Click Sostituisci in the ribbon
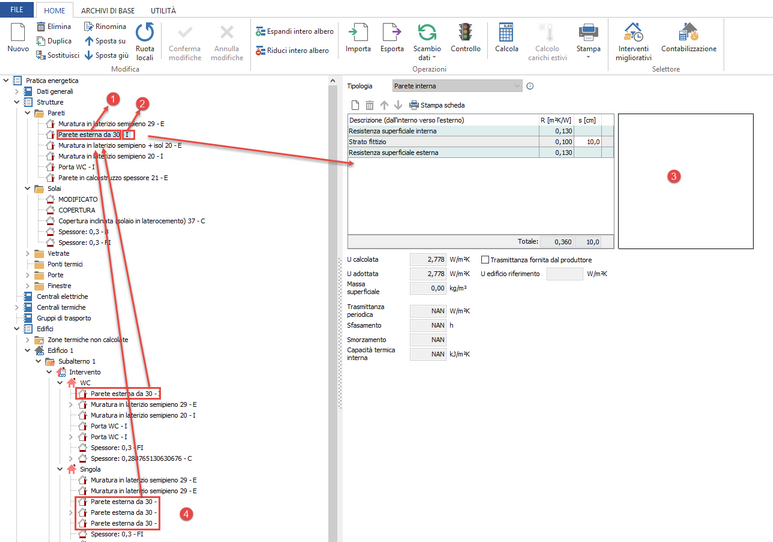This screenshot has width=773, height=542. [x=57, y=55]
